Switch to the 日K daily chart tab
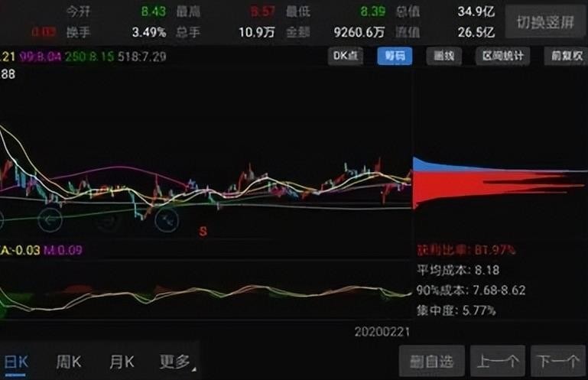 (16, 363)
